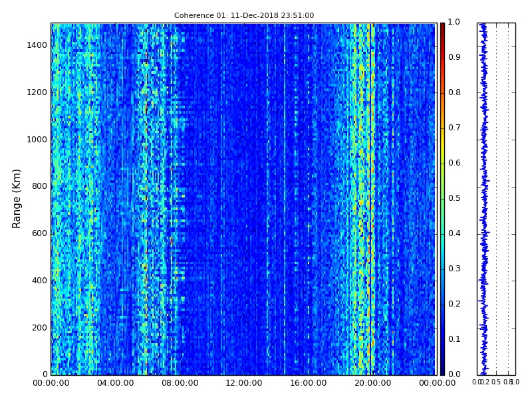Click the blue coherence profile line in side plot

484,199
